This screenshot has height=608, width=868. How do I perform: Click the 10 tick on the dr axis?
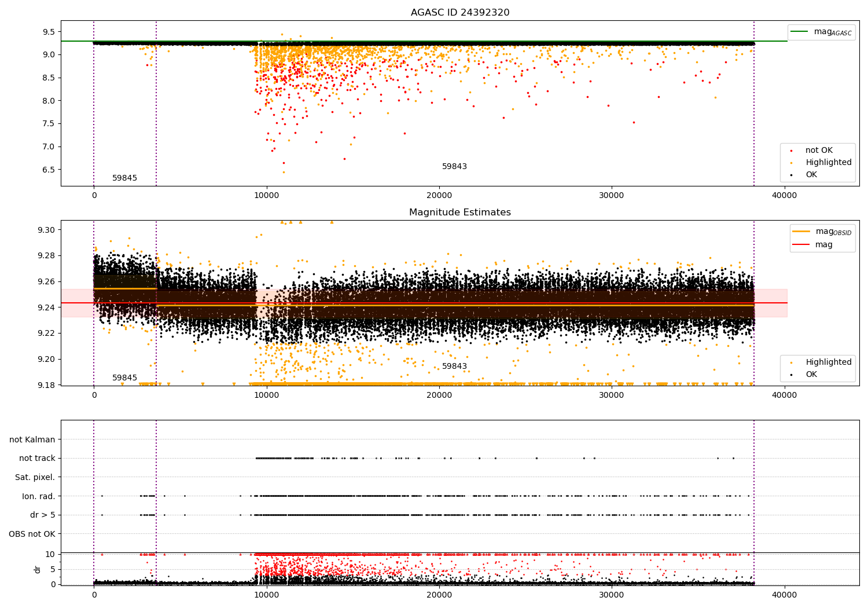click(50, 554)
